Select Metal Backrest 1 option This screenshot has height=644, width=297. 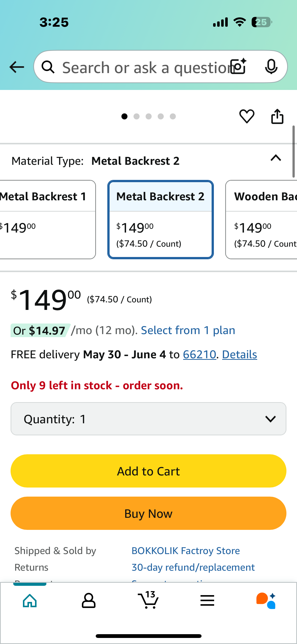(x=47, y=219)
